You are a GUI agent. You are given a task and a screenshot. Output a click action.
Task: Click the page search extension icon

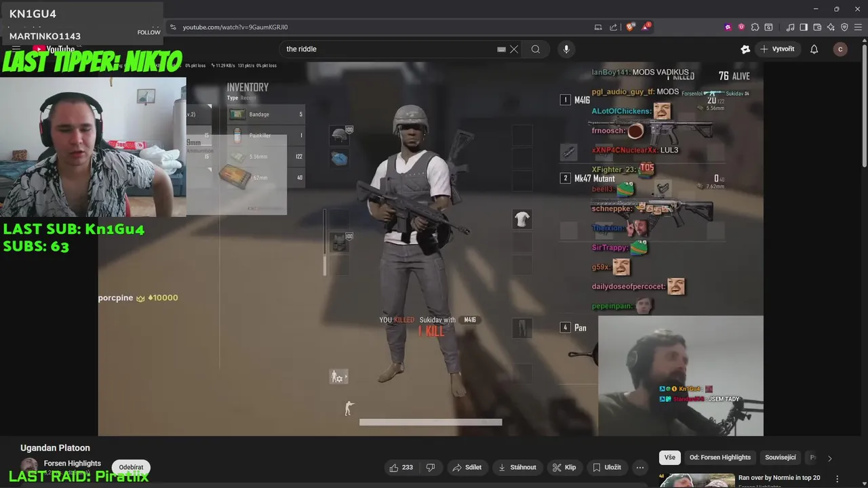tap(768, 27)
